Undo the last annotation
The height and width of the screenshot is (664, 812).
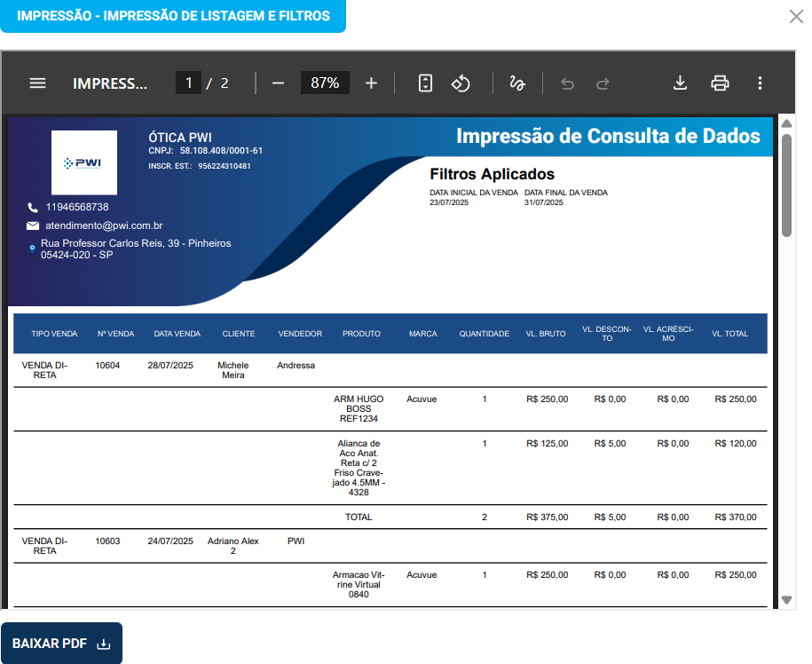pos(568,83)
